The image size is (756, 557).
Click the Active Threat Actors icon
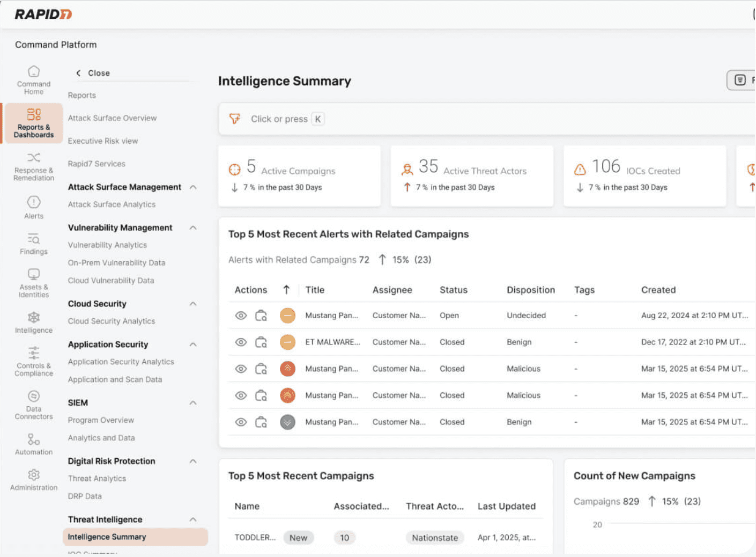coord(407,170)
